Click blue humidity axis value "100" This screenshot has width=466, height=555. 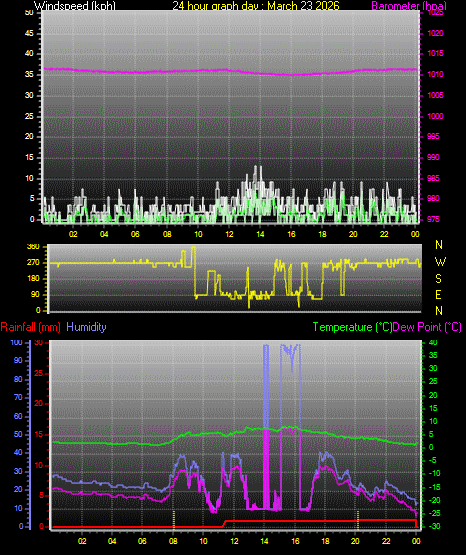(17, 342)
